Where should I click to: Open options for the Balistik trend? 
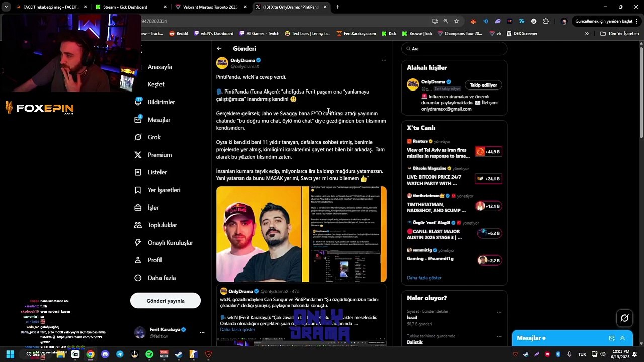point(499,337)
